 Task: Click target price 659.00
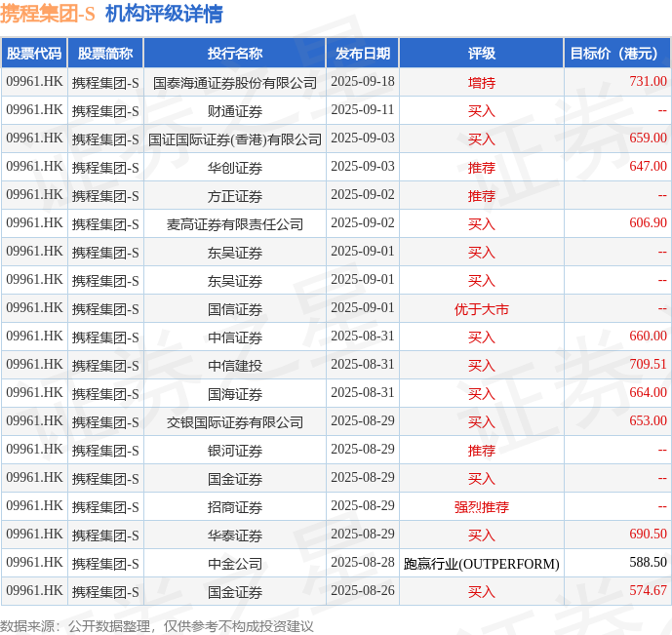(648, 138)
